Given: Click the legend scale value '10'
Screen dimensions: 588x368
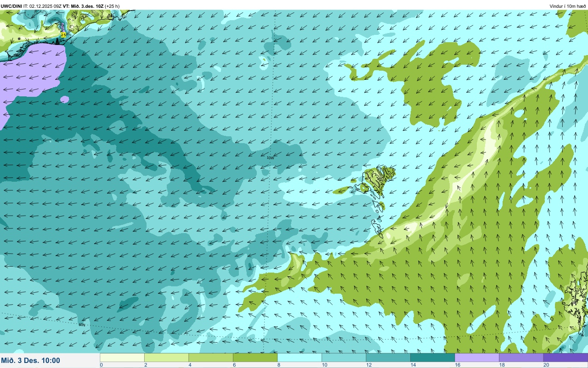Looking at the screenshot, I should coord(324,365).
